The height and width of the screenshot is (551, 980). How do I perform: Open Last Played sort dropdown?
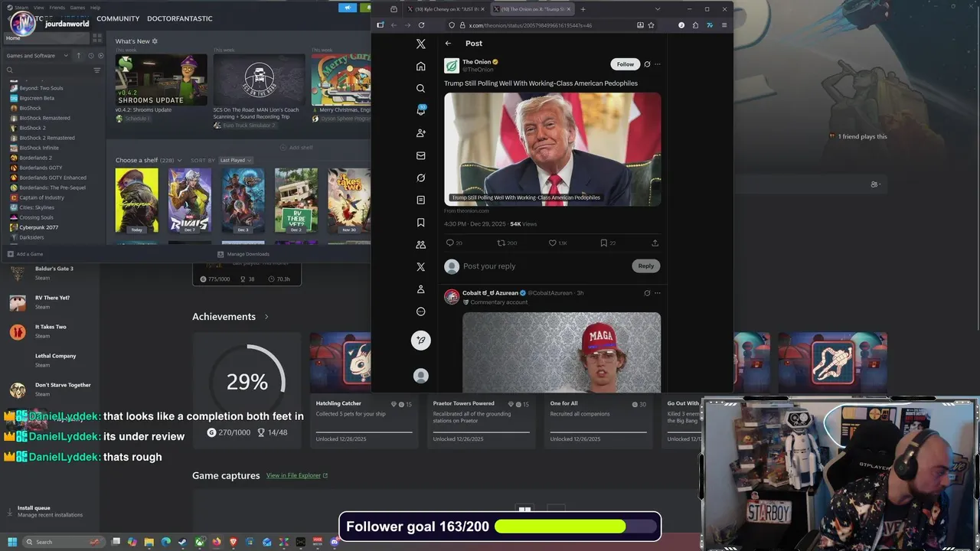pyautogui.click(x=235, y=160)
